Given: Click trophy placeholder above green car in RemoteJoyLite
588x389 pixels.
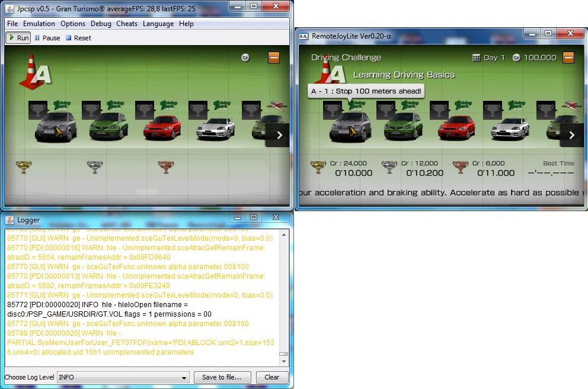Looking at the screenshot, I should coord(386,110).
